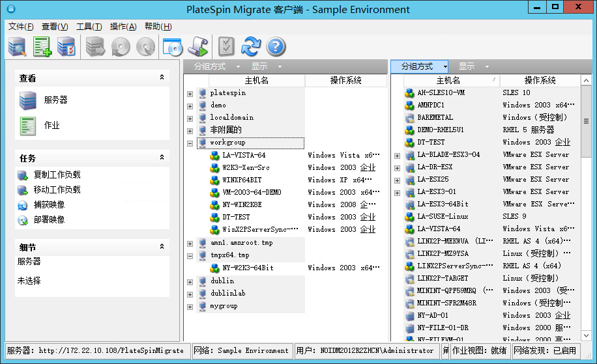Collapse the 任务 section in sidebar
The image size is (597, 364).
point(162,158)
